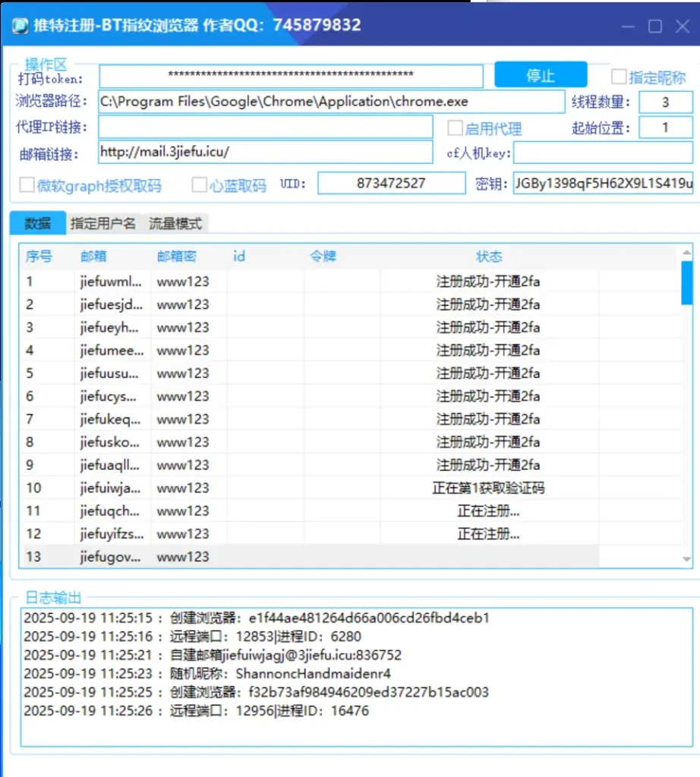Image resolution: width=700 pixels, height=777 pixels.
Task: Click row 11 status 正在注册...
Action: (489, 511)
